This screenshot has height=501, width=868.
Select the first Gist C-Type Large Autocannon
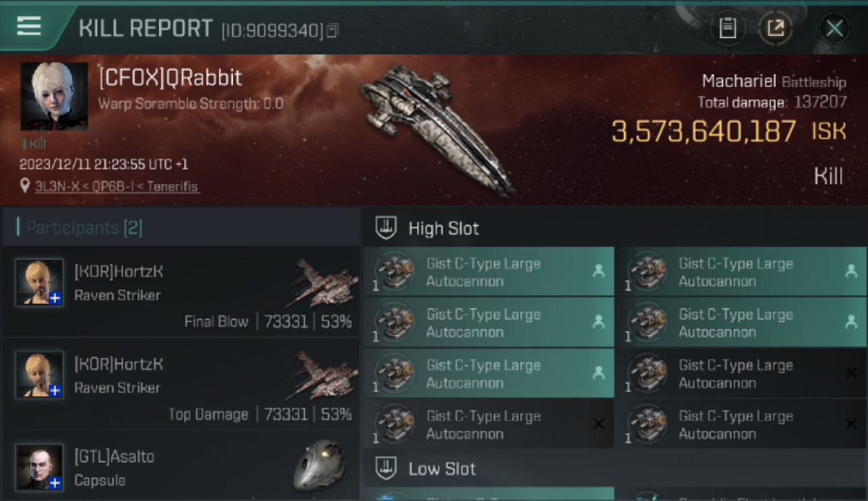pos(487,272)
